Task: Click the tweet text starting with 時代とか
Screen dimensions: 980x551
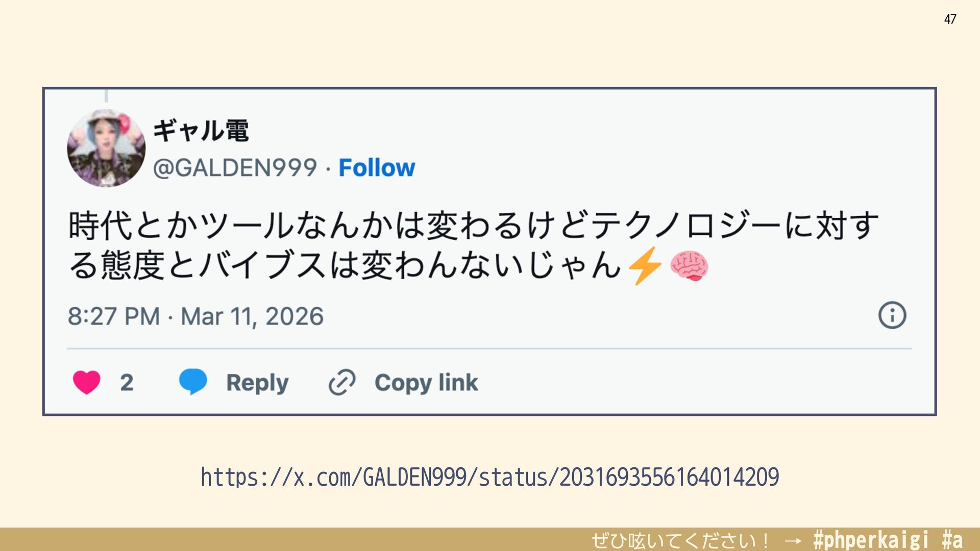Action: coord(473,245)
